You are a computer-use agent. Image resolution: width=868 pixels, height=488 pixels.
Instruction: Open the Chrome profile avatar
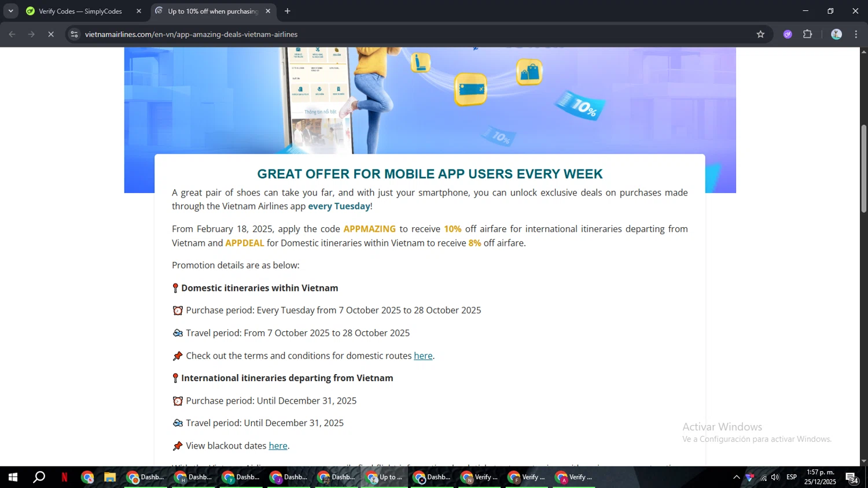pos(836,35)
